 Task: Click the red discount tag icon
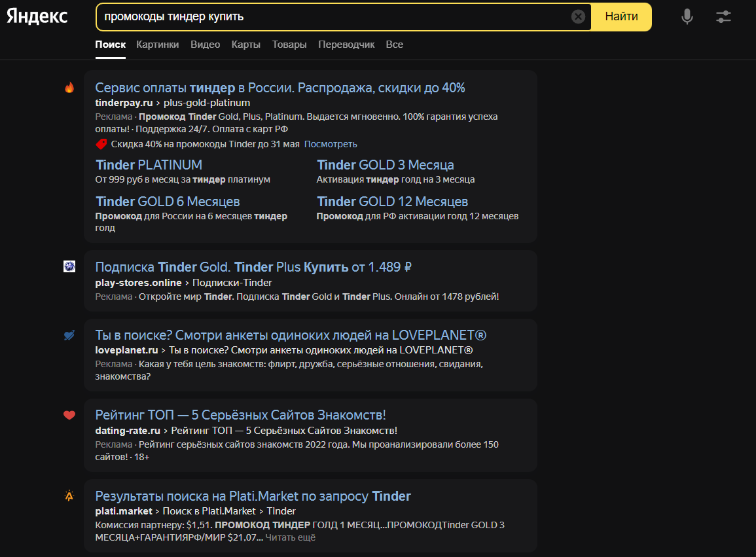(101, 144)
